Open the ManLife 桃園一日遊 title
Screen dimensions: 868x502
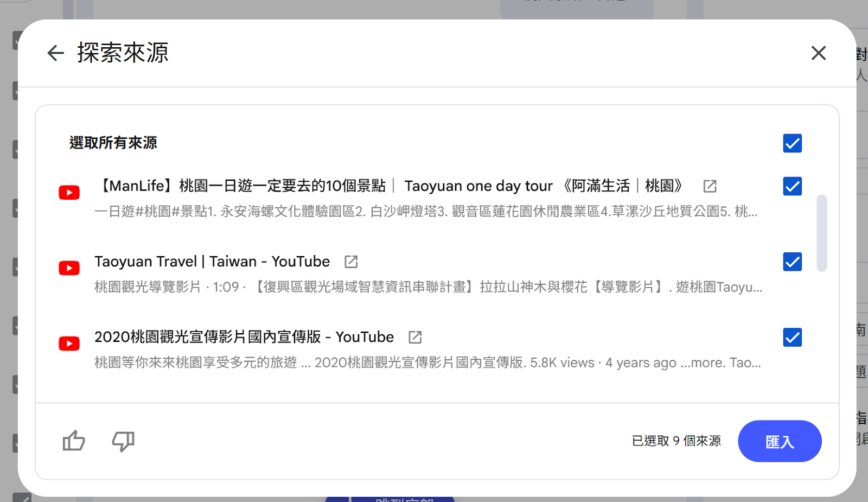388,186
